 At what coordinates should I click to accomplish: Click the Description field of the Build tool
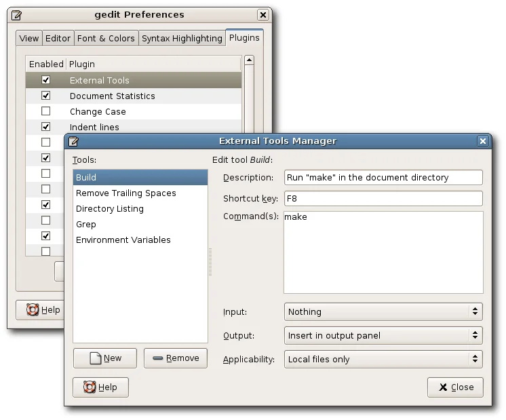coord(383,178)
